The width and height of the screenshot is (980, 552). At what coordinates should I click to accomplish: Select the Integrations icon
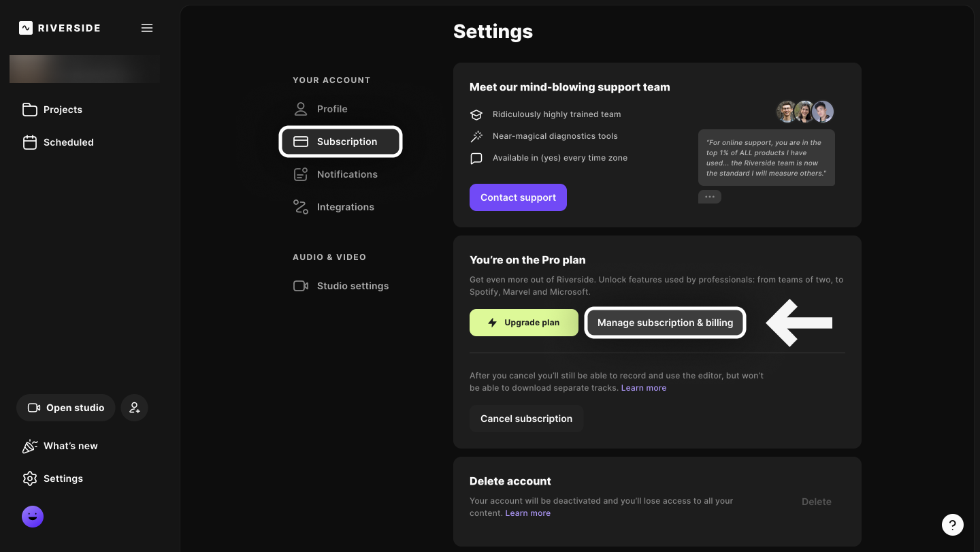pyautogui.click(x=301, y=206)
